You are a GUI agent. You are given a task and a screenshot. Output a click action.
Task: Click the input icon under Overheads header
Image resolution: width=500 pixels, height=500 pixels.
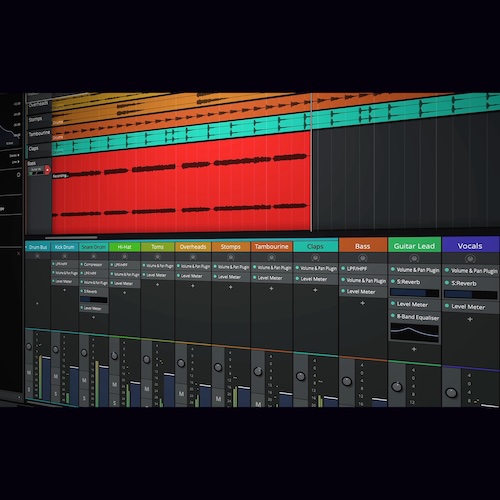point(193,257)
